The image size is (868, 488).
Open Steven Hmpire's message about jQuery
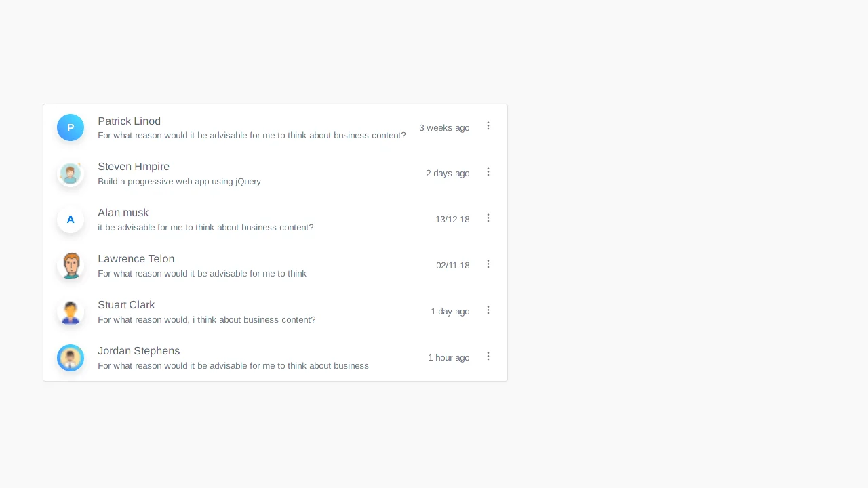pyautogui.click(x=179, y=181)
